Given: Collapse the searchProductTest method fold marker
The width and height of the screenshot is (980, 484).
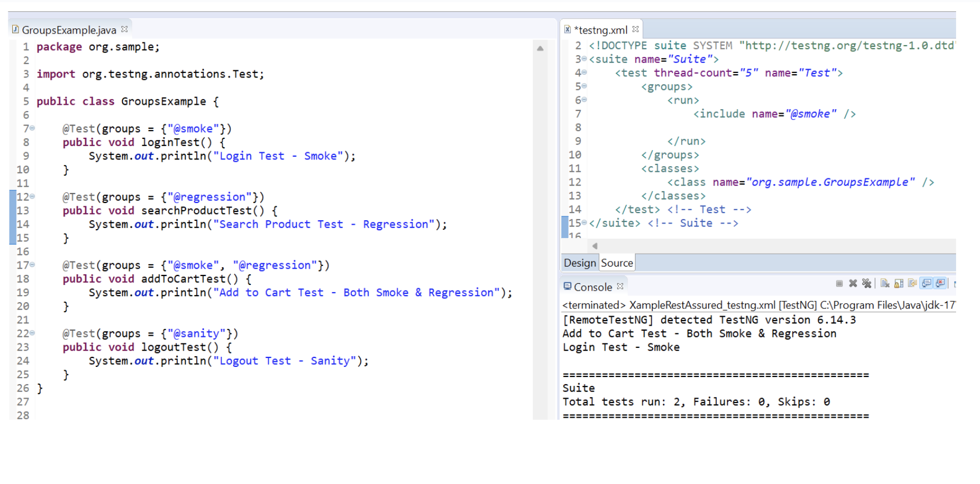Looking at the screenshot, I should 32,197.
